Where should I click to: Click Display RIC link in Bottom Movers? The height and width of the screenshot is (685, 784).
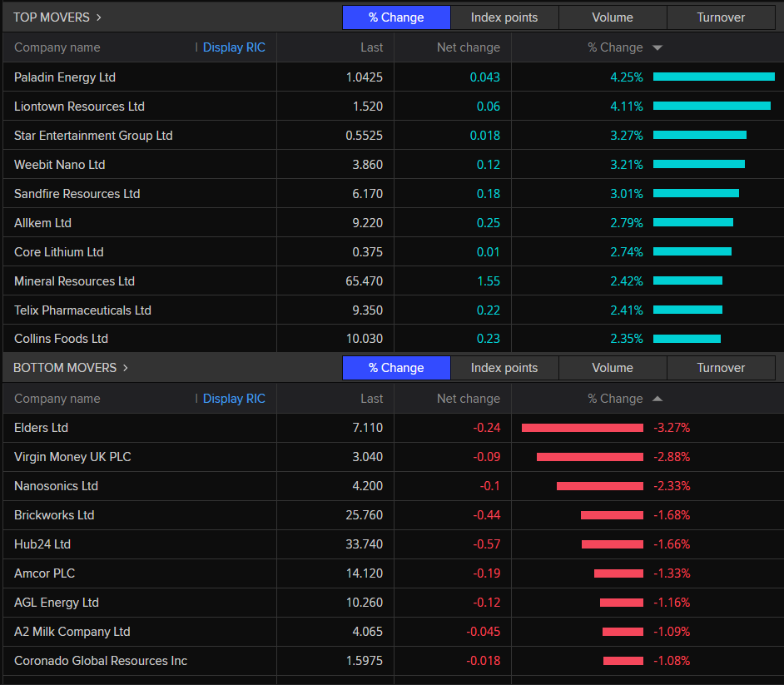(234, 399)
